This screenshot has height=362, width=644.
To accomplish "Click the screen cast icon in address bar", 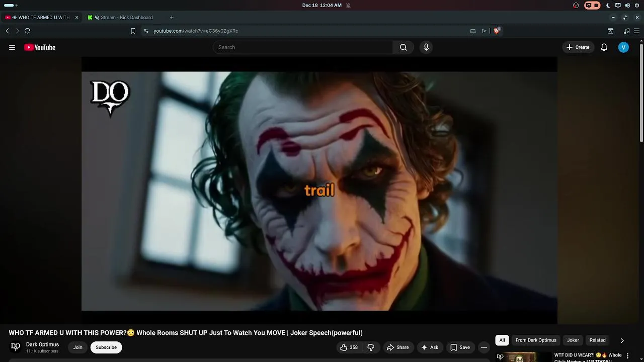I will (x=473, y=31).
